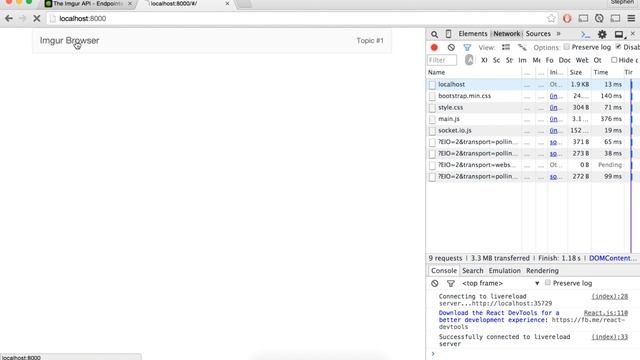Filter network by Documents type
Image resolution: width=640 pixels, height=360 pixels.
564,60
